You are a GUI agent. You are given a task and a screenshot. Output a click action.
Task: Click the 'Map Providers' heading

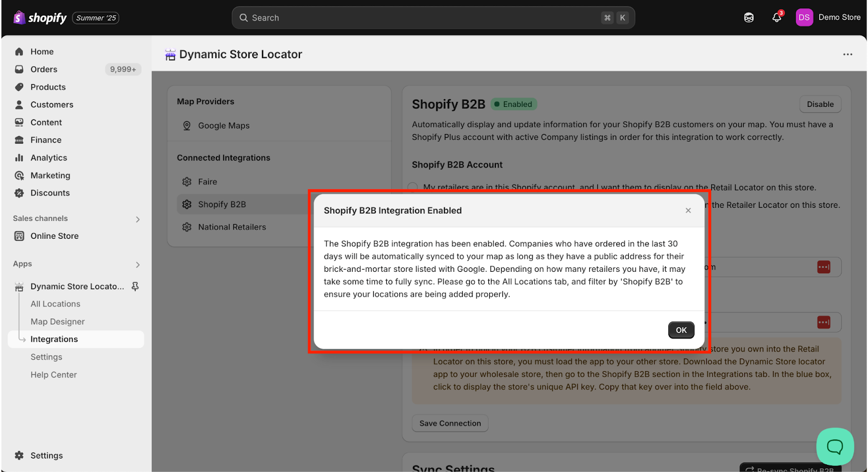(206, 101)
